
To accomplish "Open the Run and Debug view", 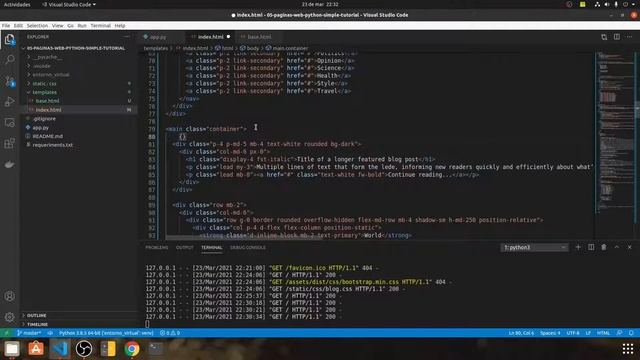I will pos(9,102).
